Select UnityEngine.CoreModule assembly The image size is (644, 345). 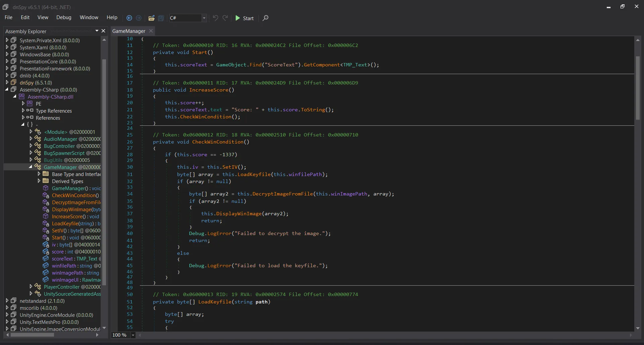(x=56, y=315)
